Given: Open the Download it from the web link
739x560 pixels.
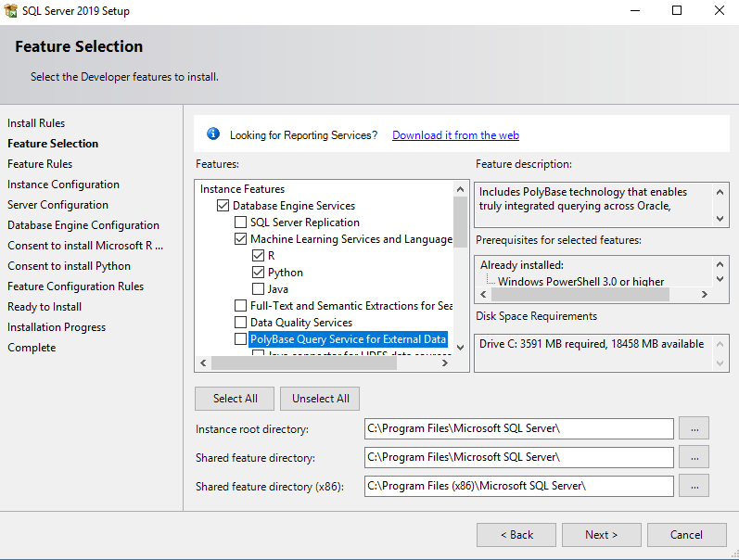Looking at the screenshot, I should tap(455, 135).
